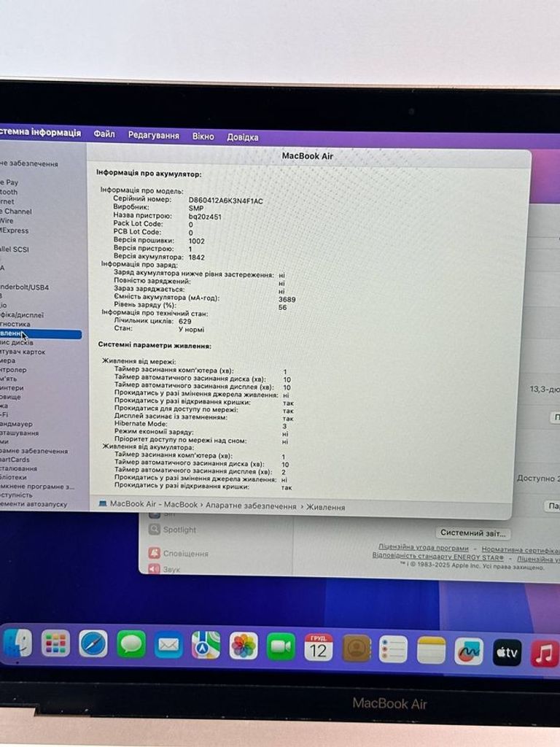Click the Сповіщення bell icon in Settings

tap(155, 553)
